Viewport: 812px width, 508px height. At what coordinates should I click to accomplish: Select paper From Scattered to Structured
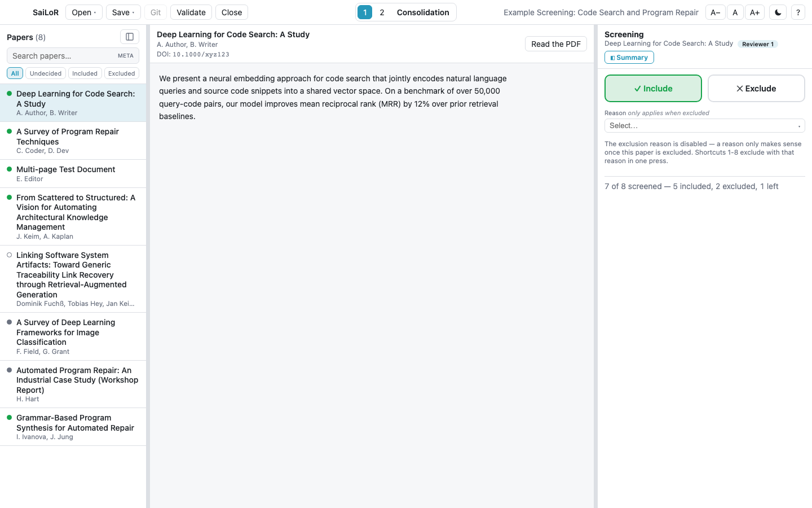click(73, 217)
